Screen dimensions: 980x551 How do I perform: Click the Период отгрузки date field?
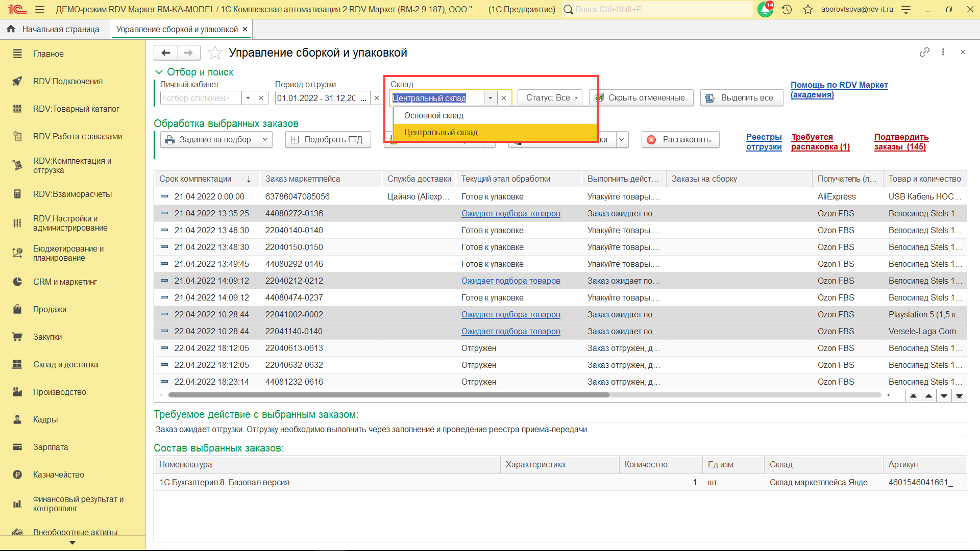pos(315,98)
